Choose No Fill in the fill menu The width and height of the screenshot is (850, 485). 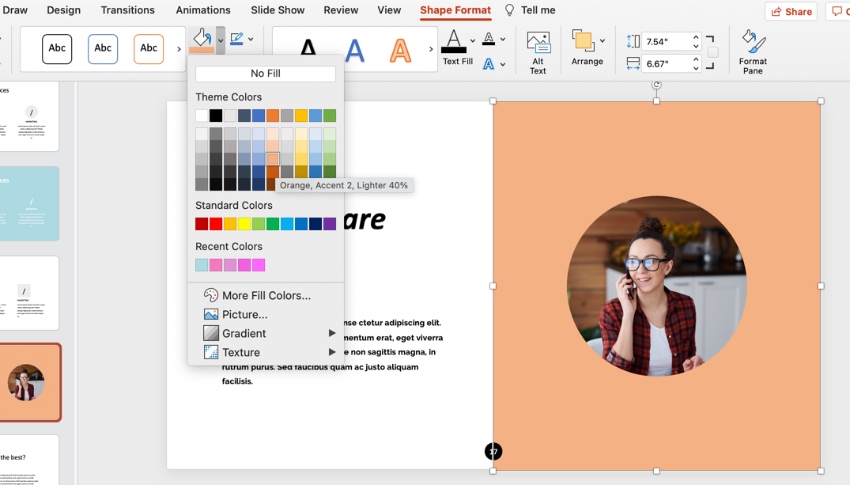pos(266,73)
